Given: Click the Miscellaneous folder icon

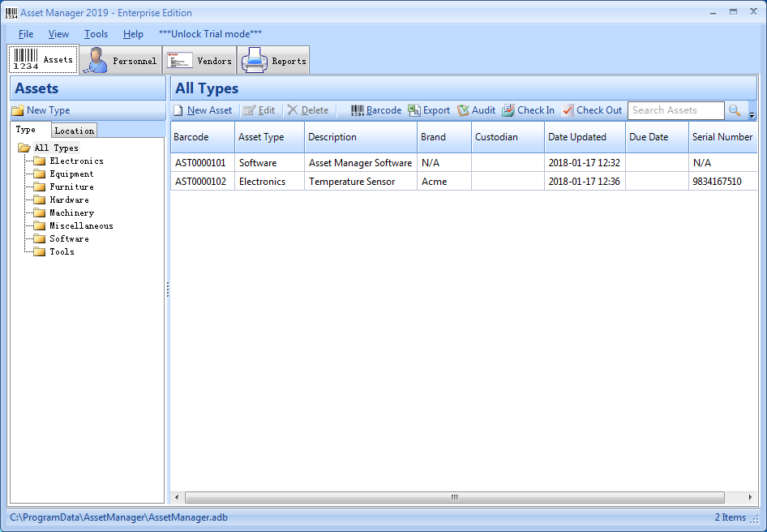Looking at the screenshot, I should tap(40, 226).
